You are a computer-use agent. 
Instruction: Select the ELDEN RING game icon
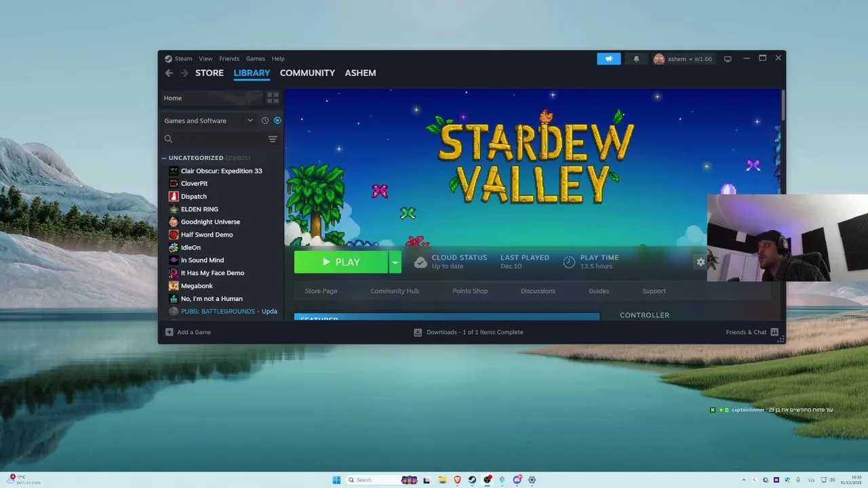tap(174, 209)
